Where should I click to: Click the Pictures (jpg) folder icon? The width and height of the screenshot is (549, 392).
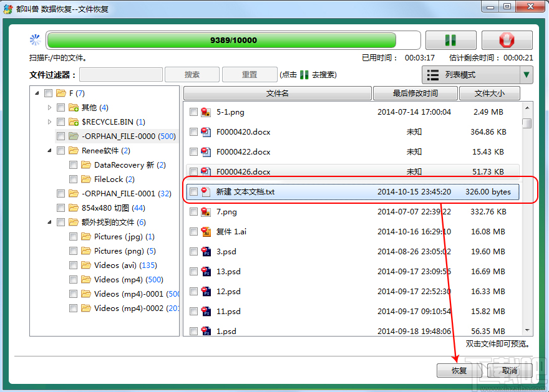[x=86, y=236]
